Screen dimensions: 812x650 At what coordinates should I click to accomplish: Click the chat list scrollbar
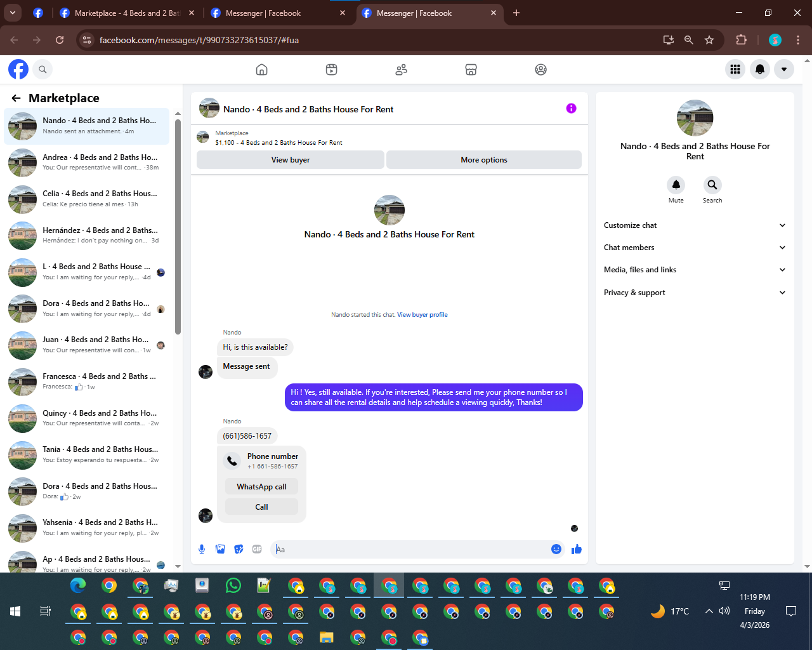(x=178, y=227)
